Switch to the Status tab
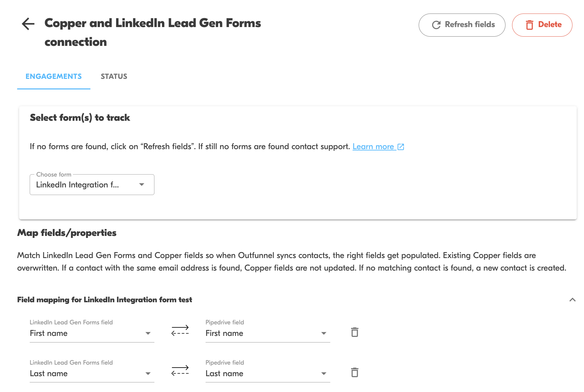The height and width of the screenshot is (392, 584). (x=114, y=77)
